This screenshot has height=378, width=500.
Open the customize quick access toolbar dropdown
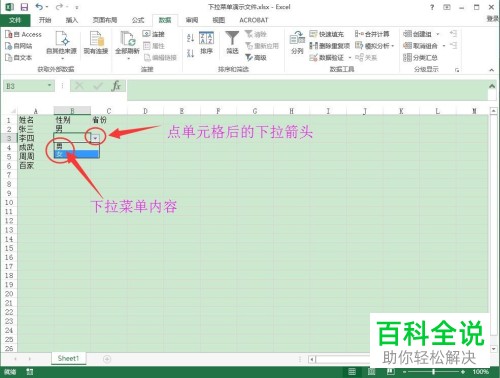(x=77, y=7)
